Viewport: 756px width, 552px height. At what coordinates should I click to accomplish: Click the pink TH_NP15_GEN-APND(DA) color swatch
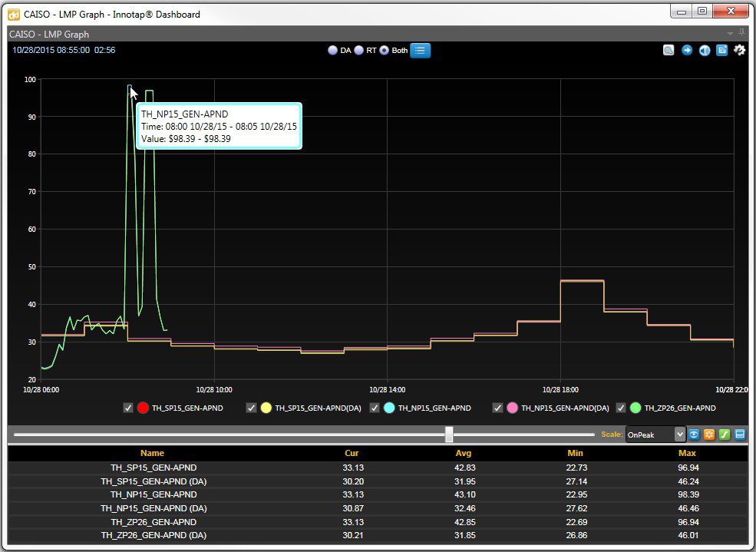click(x=513, y=408)
